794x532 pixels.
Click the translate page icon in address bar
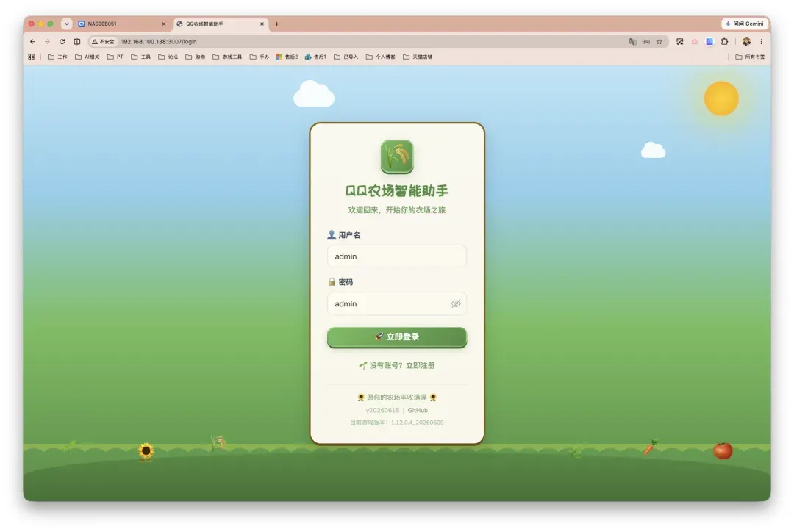(x=632, y=41)
